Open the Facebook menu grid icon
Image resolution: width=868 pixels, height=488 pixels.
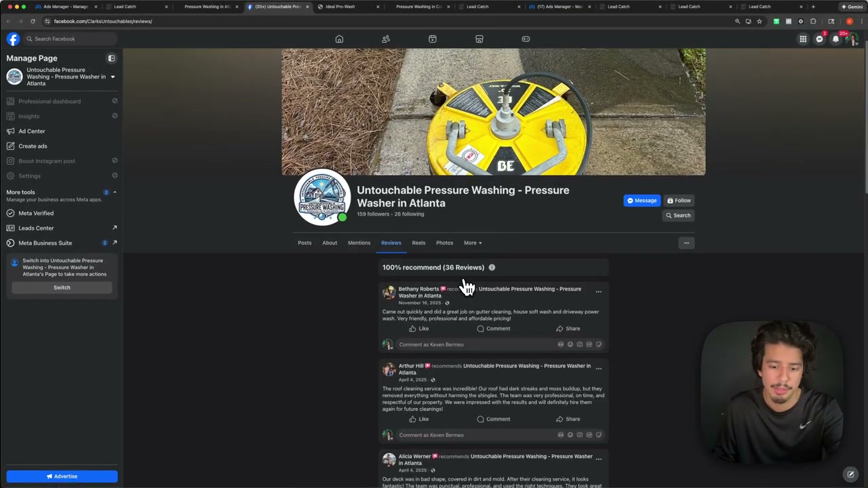coord(803,39)
